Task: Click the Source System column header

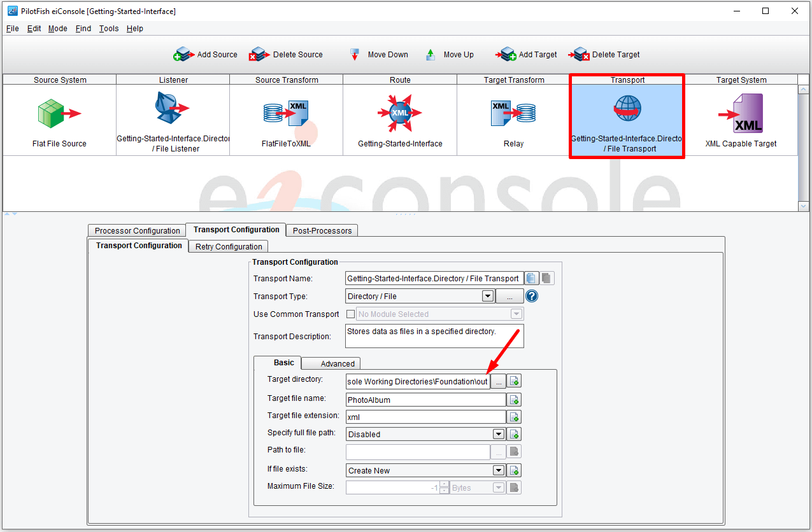Action: tap(60, 80)
